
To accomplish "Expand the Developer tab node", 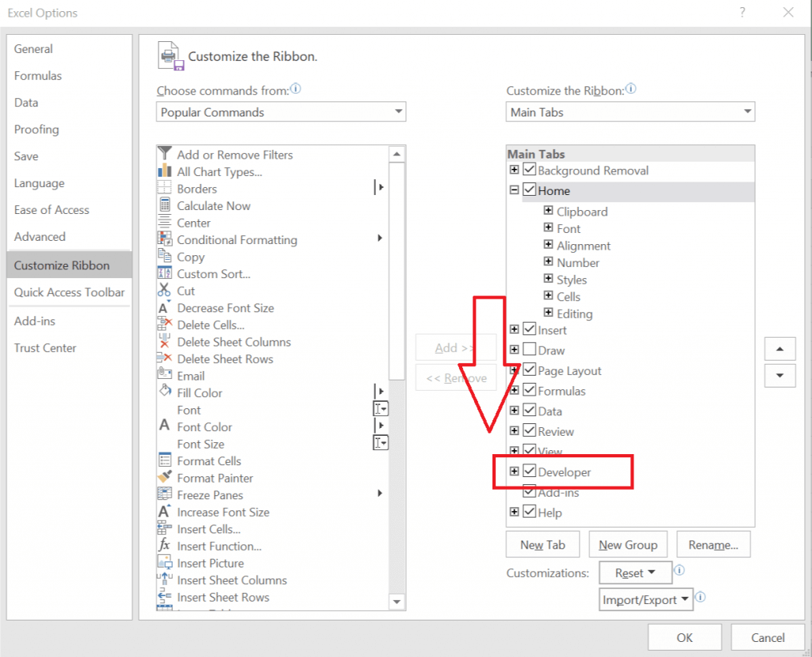I will point(514,471).
